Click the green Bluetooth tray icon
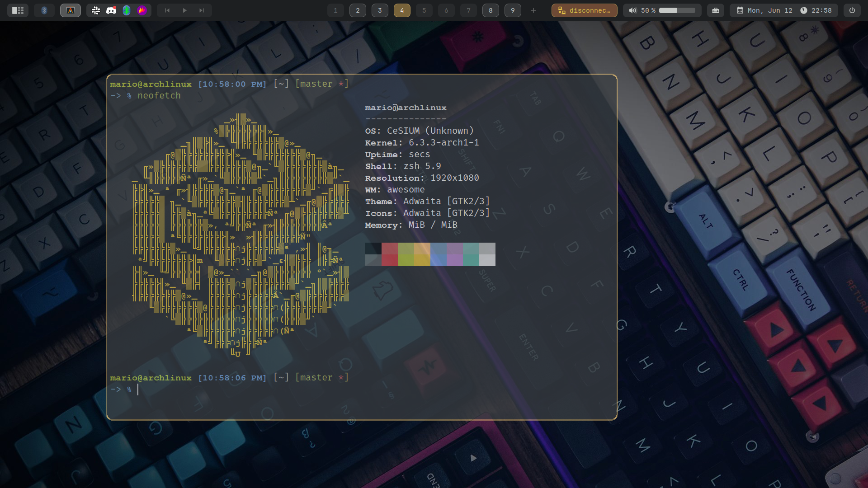This screenshot has height=488, width=868. (127, 10)
